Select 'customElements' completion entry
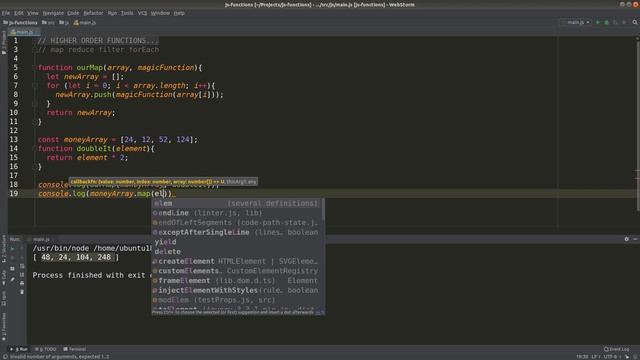Screen dimensions: 640x360 click(237, 271)
